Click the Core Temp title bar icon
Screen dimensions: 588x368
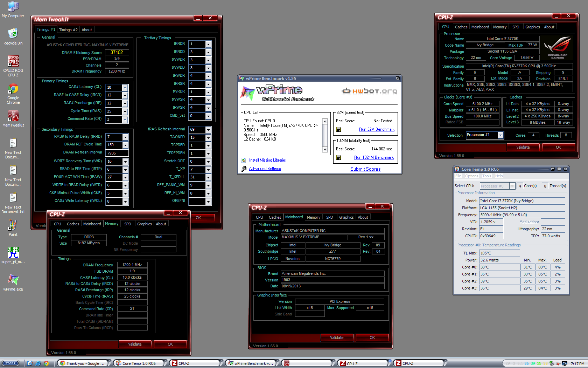457,169
